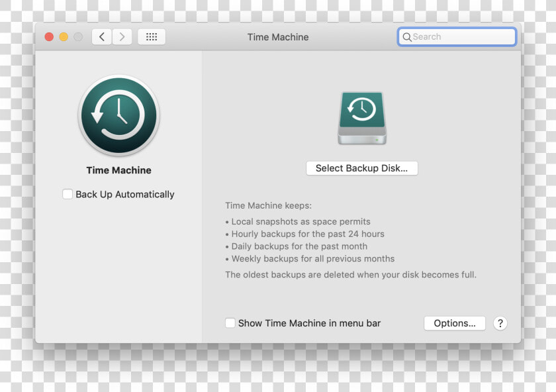Screen dimensions: 556x392
Task: Click the Time Machine window title
Action: (278, 37)
